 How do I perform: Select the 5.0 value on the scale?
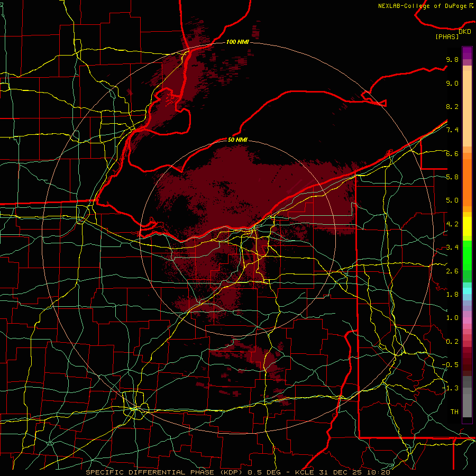tap(452, 200)
